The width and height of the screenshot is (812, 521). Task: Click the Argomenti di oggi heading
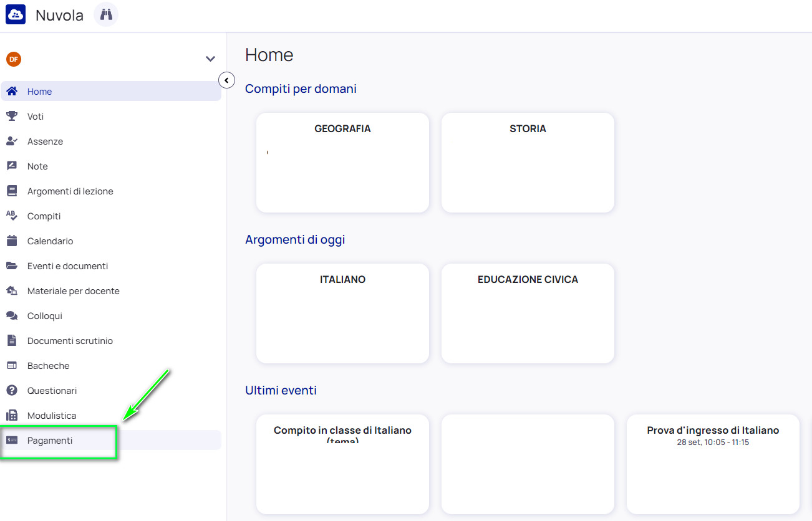tap(295, 239)
